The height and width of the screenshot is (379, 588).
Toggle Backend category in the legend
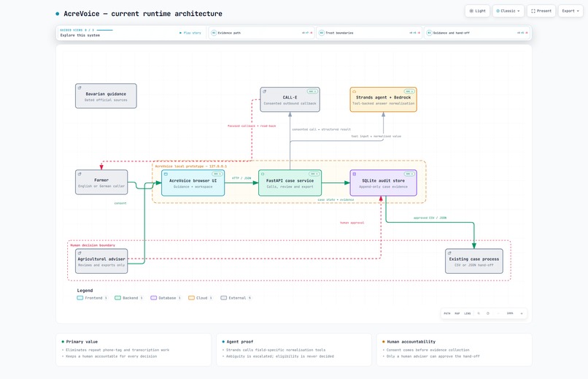128,298
